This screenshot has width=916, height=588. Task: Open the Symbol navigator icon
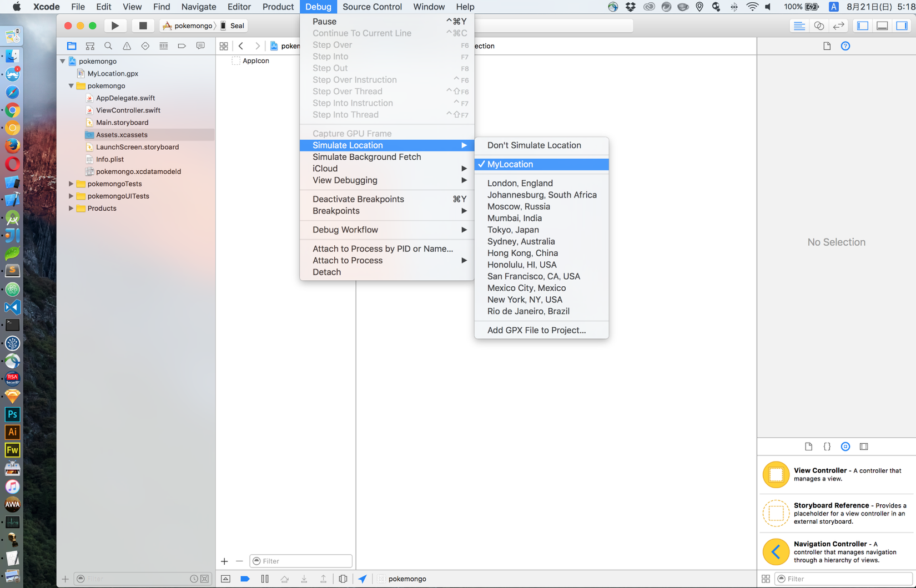point(90,46)
